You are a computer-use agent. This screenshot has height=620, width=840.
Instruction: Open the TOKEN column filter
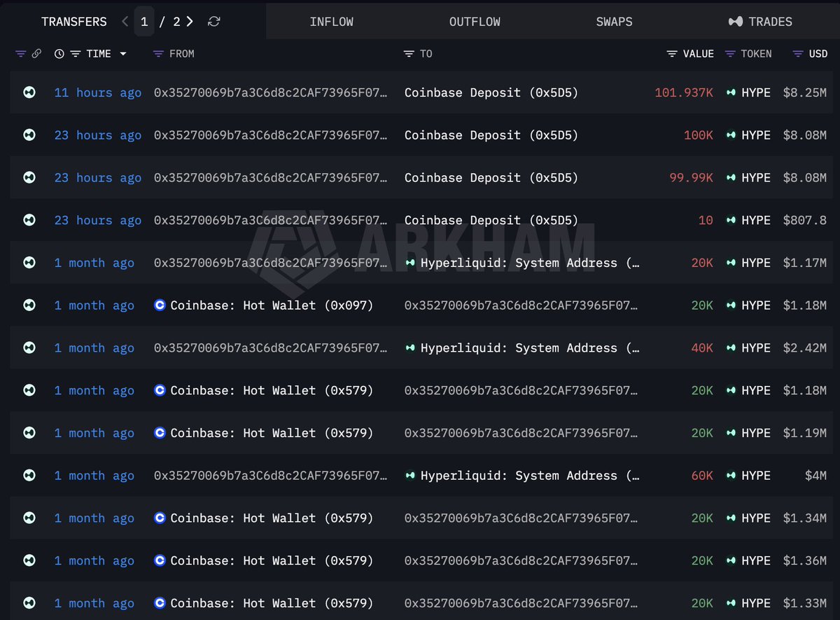730,54
